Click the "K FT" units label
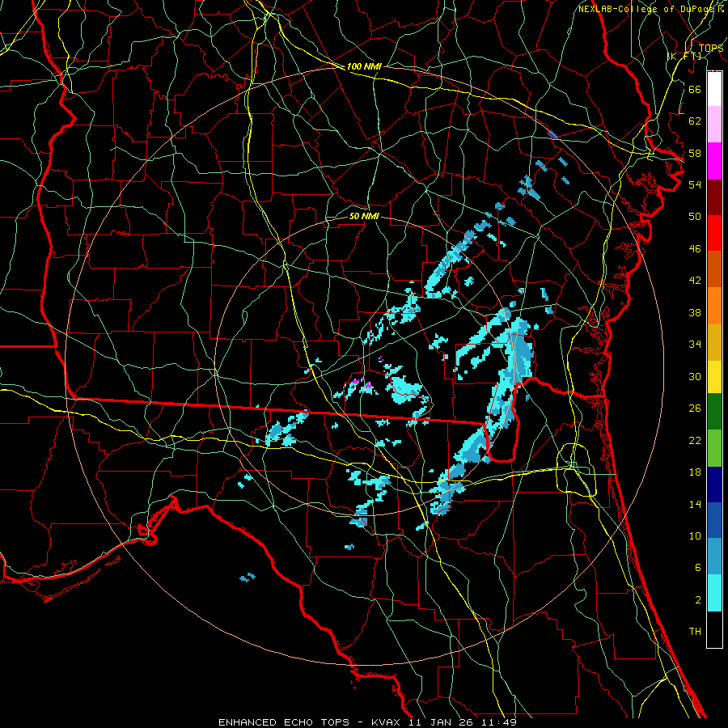728x728 pixels. tap(686, 57)
